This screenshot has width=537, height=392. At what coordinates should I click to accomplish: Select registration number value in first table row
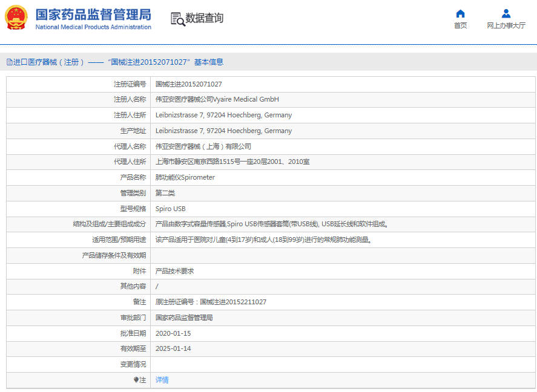pos(188,84)
